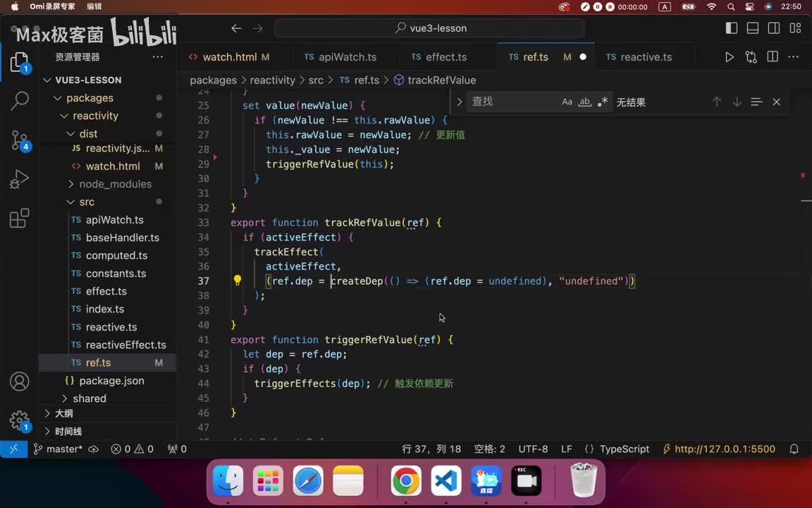Open the 编辑 menu in menu bar
The height and width of the screenshot is (508, 812).
[94, 7]
